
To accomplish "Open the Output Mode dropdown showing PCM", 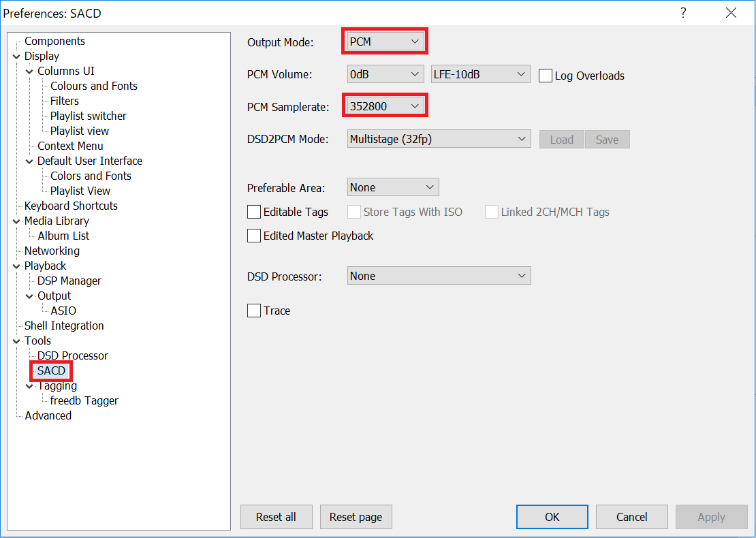I will click(x=385, y=42).
